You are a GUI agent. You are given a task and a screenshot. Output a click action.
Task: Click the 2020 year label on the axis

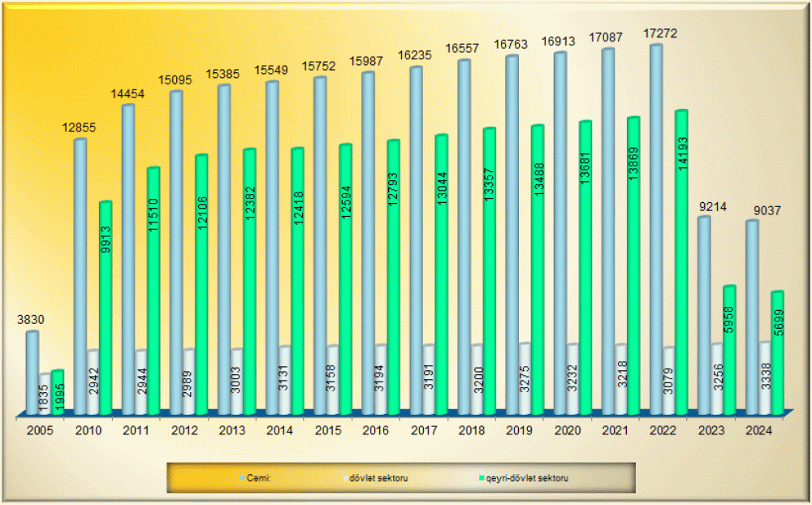pyautogui.click(x=567, y=429)
